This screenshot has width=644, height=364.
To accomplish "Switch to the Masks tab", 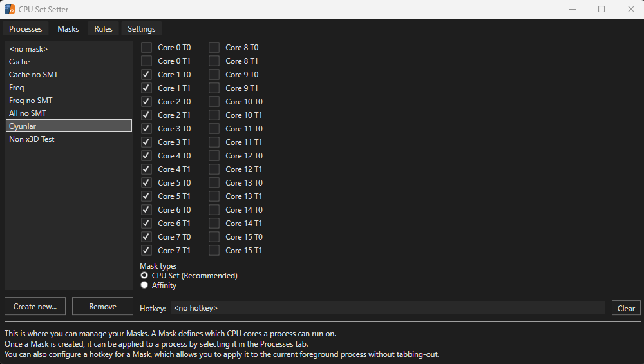I will point(68,29).
